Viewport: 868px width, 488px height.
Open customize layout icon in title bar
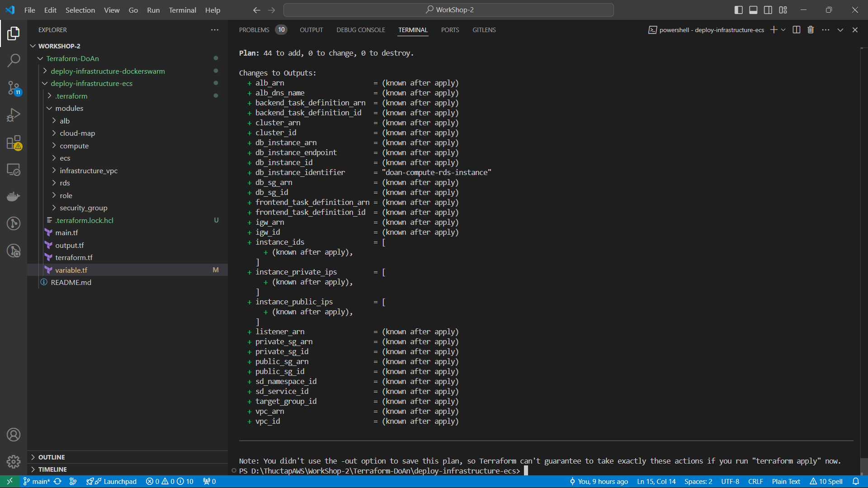783,10
